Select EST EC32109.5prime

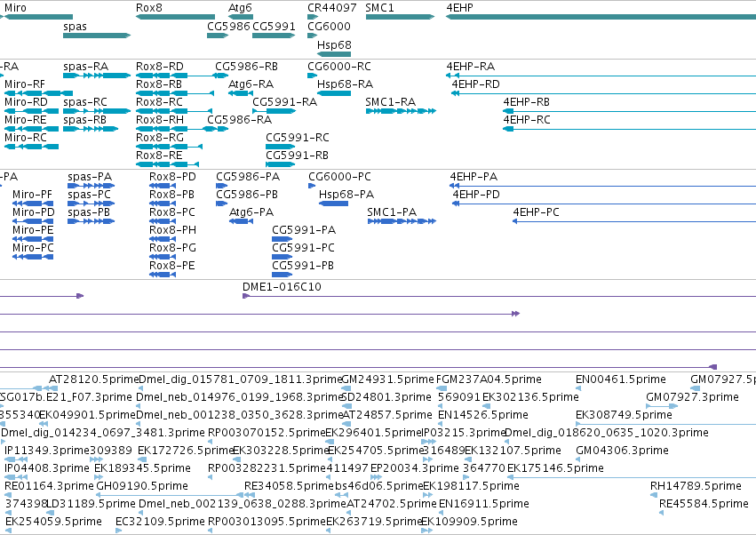119,531
